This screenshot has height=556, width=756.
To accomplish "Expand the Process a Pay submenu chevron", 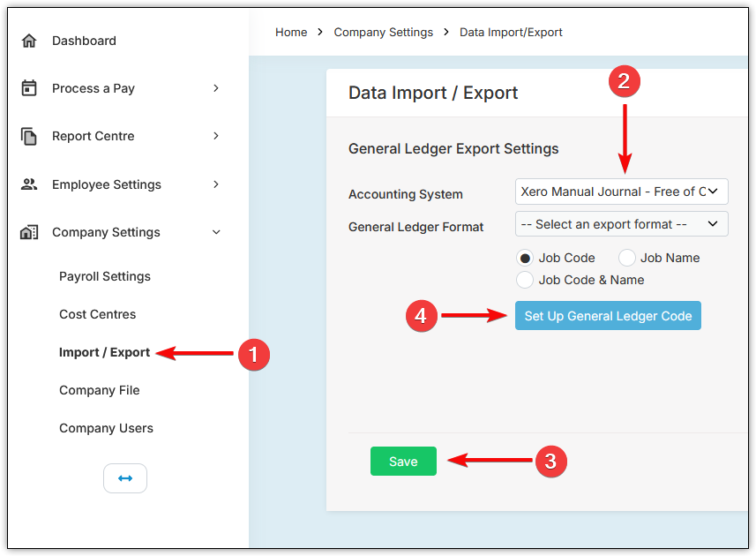I will (216, 88).
